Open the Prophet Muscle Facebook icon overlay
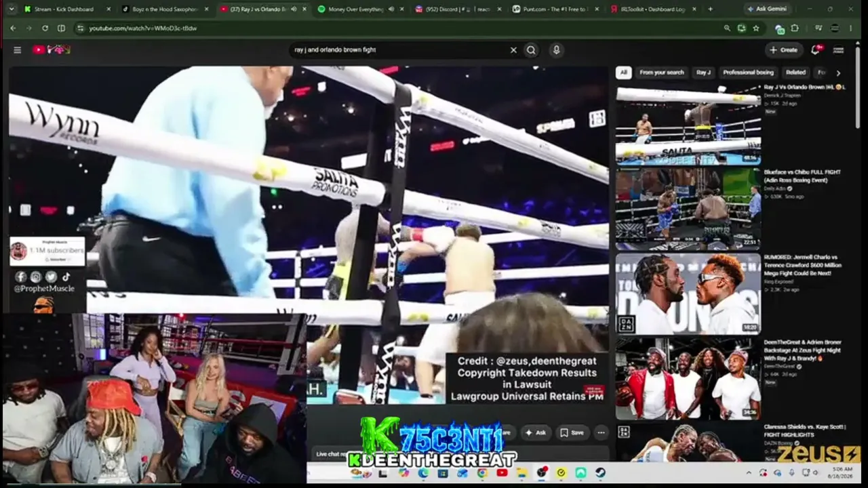Viewport: 868px width, 488px height. (21, 277)
